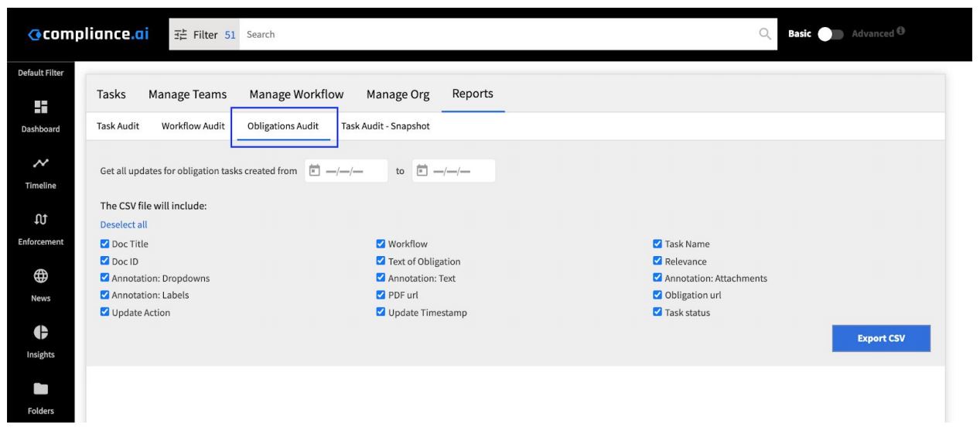Image resolution: width=980 pixels, height=438 pixels.
Task: Click the start date input field
Action: click(x=346, y=170)
